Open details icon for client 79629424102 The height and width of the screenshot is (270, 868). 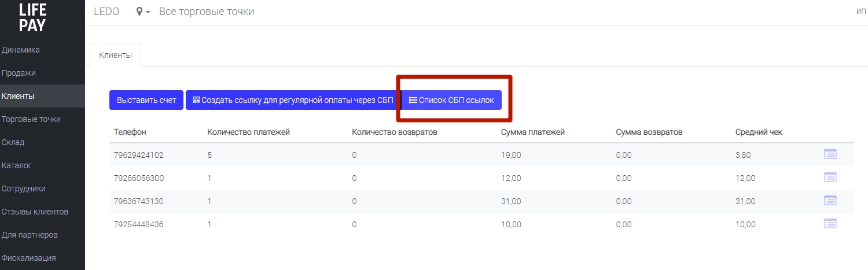830,154
